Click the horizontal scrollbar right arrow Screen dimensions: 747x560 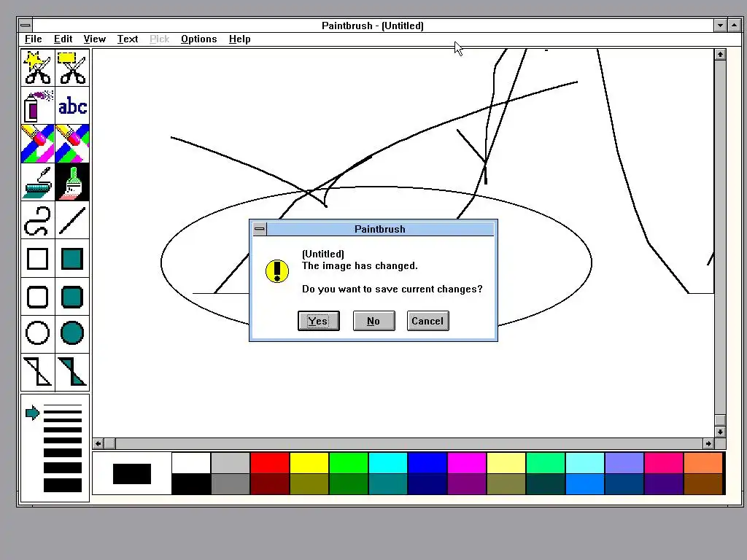[x=708, y=444]
